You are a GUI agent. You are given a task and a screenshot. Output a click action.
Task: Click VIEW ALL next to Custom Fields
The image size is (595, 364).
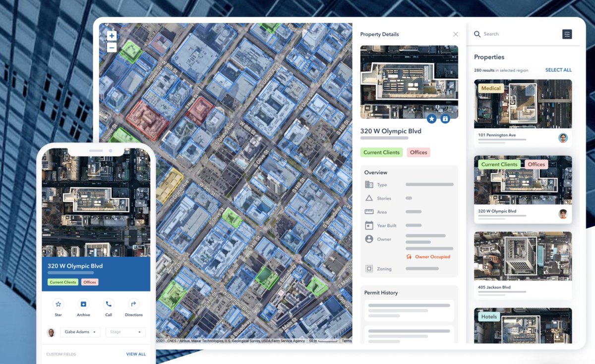point(136,354)
